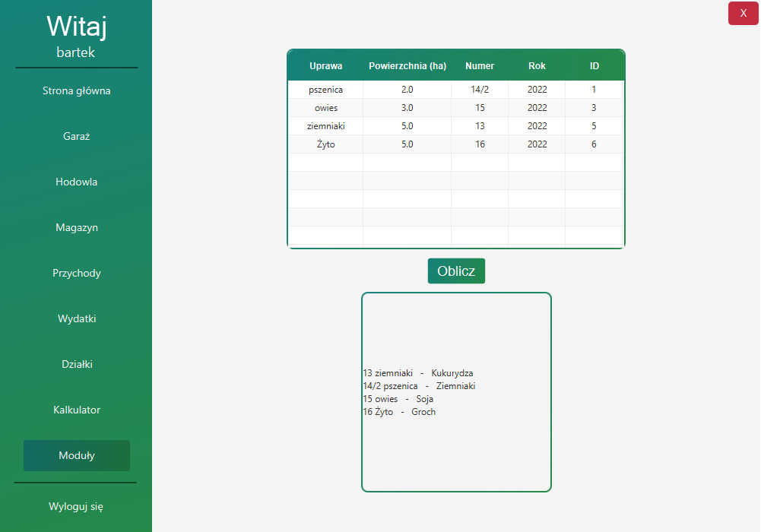Image resolution: width=761 pixels, height=532 pixels.
Task: Click the Powierzchnia (ha) column header
Action: coord(407,66)
